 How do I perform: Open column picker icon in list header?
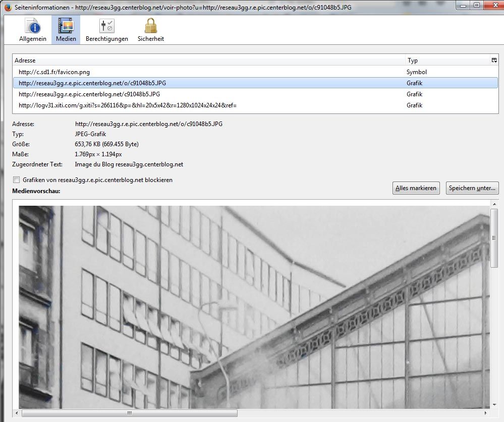494,60
